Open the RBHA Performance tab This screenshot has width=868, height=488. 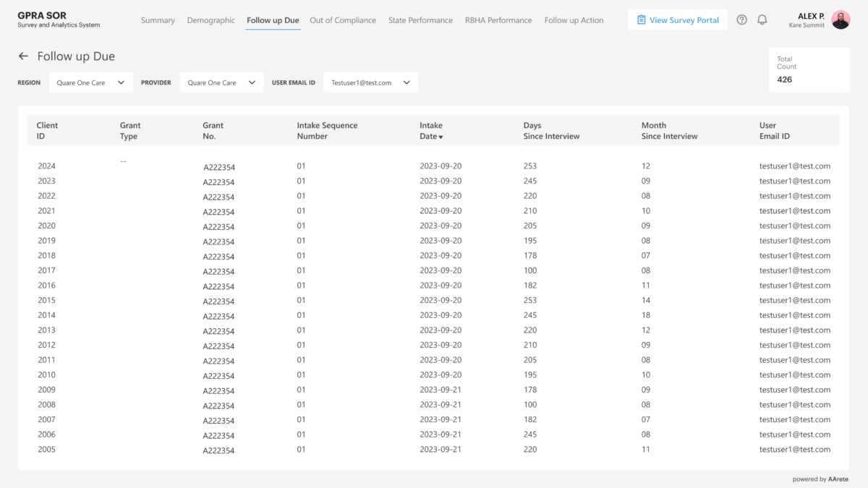coord(498,20)
